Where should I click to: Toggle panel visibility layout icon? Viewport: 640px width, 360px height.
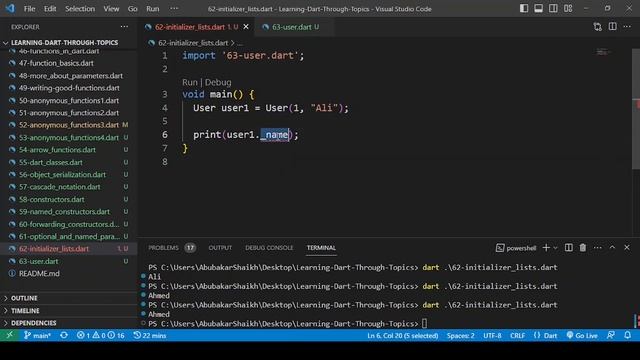coord(538,9)
